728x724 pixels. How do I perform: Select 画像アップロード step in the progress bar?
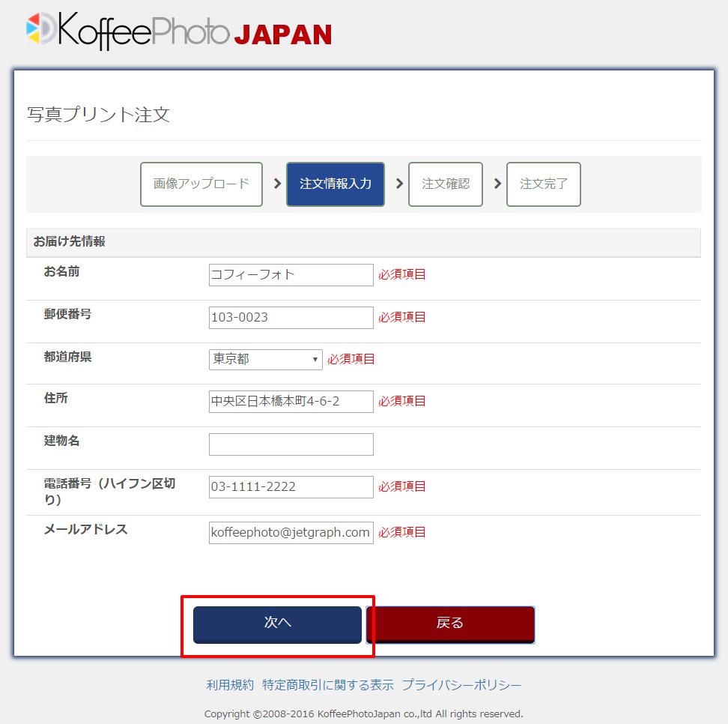click(x=201, y=184)
